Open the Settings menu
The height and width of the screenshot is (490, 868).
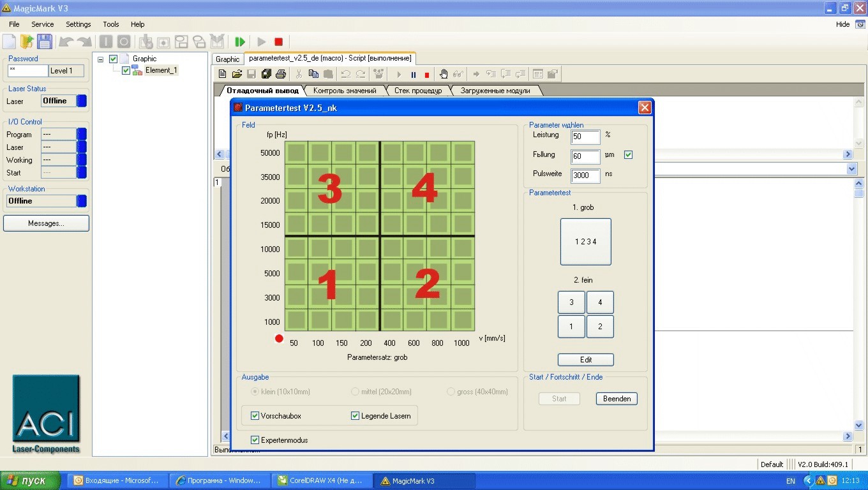[x=79, y=24]
